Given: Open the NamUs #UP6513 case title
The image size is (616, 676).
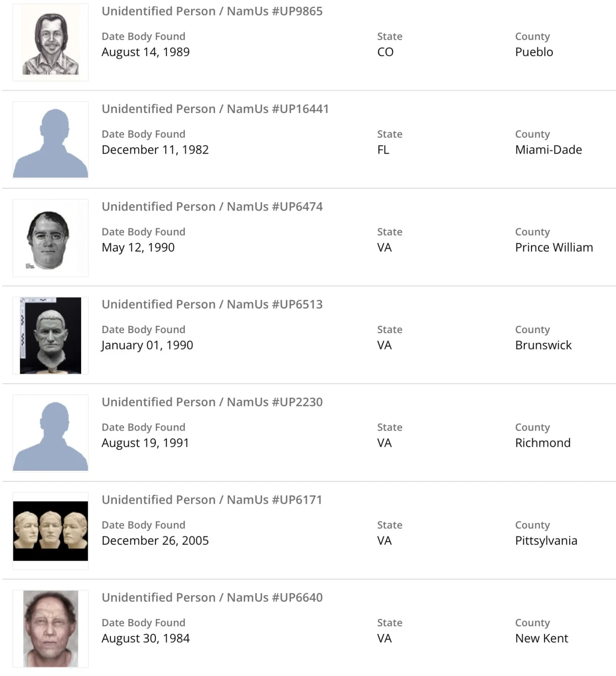Looking at the screenshot, I should [x=212, y=304].
